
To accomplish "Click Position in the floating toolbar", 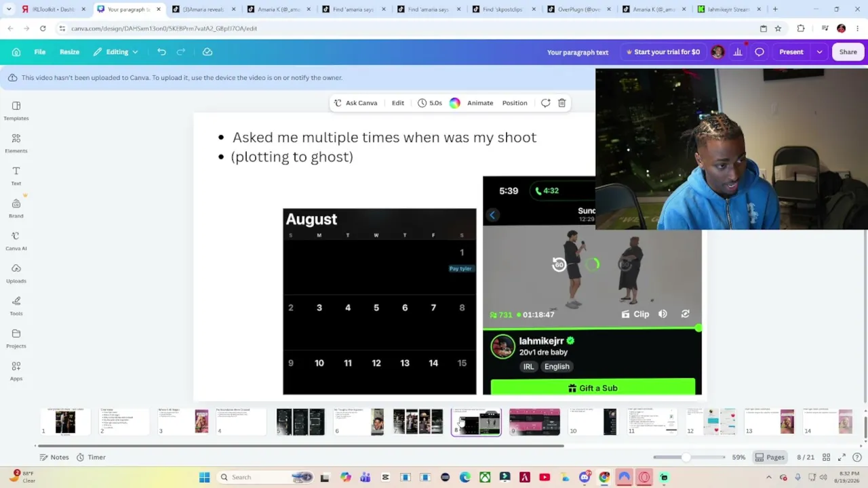I will [515, 103].
